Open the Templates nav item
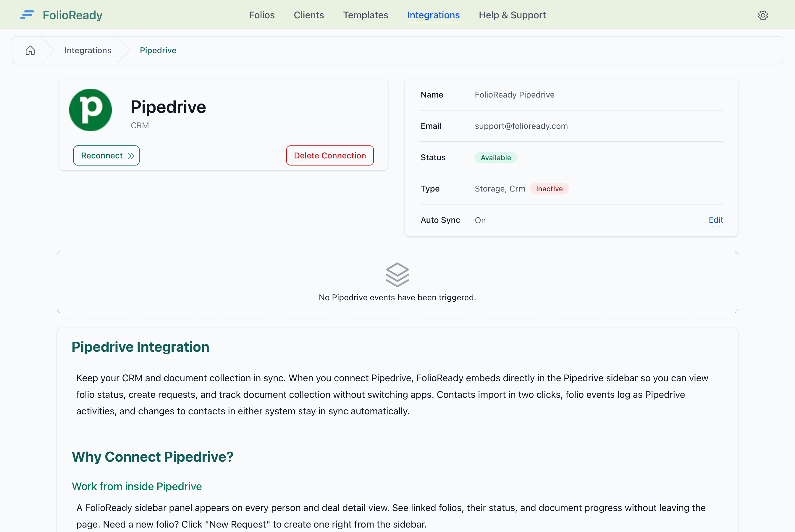Screen dimensions: 795x532 365,15
